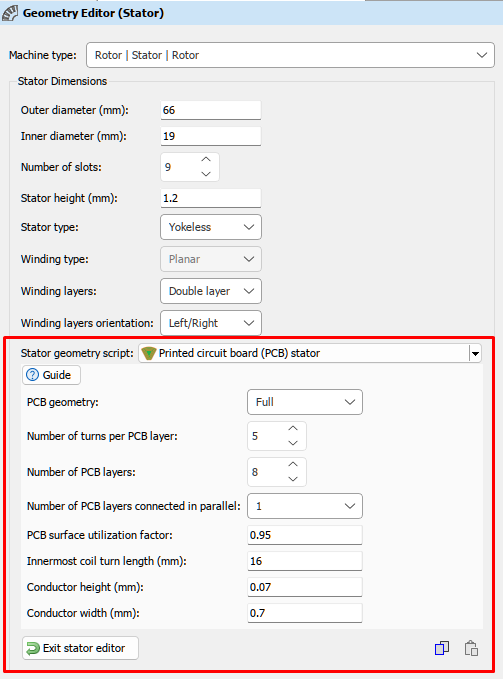Increase the Number of PCB layers

(x=293, y=464)
